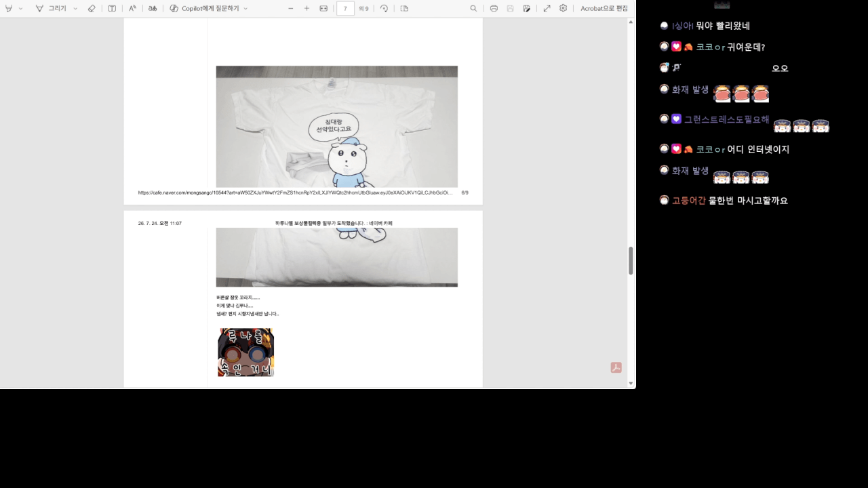The height and width of the screenshot is (488, 868).
Task: Click Acrobat으로 편집 button
Action: pos(604,8)
